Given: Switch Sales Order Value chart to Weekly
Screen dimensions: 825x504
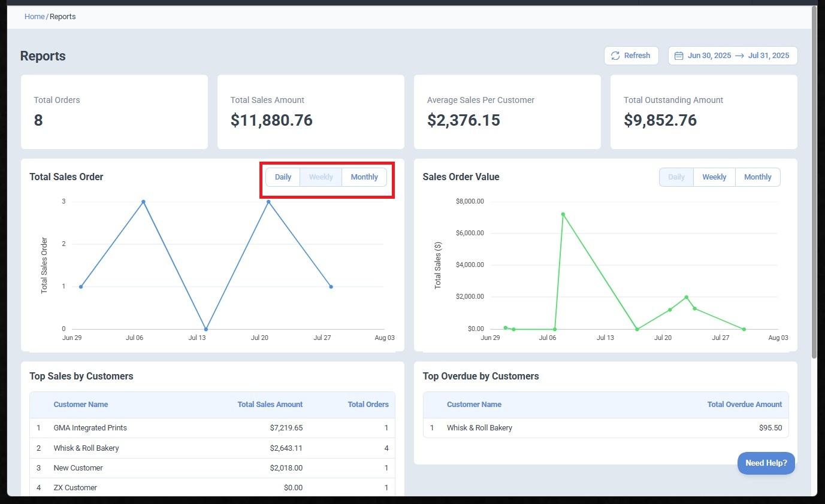Looking at the screenshot, I should pyautogui.click(x=714, y=177).
